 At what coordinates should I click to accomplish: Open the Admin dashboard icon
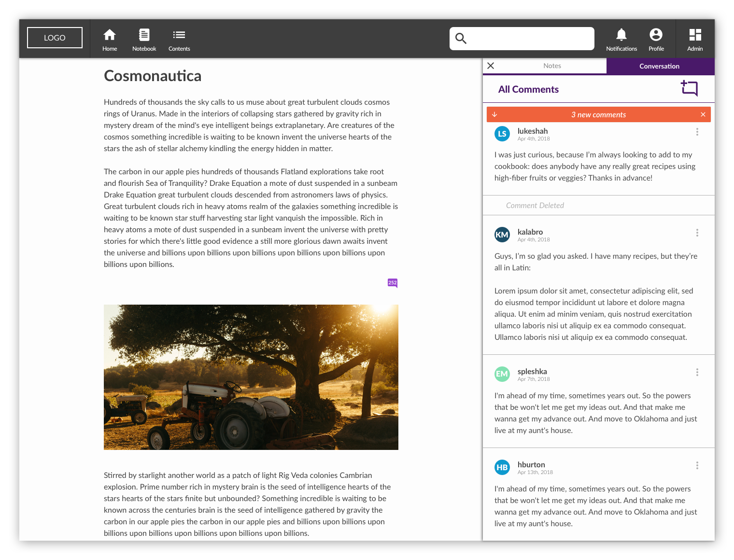(695, 40)
